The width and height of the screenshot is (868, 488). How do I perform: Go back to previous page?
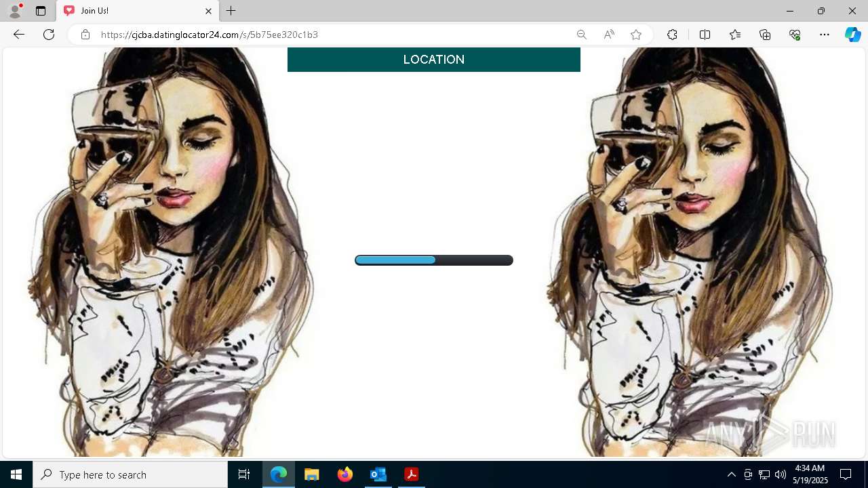[x=19, y=35]
